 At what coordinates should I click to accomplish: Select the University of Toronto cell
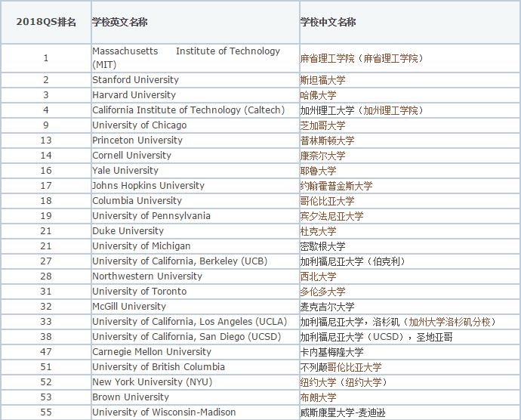coord(196,292)
